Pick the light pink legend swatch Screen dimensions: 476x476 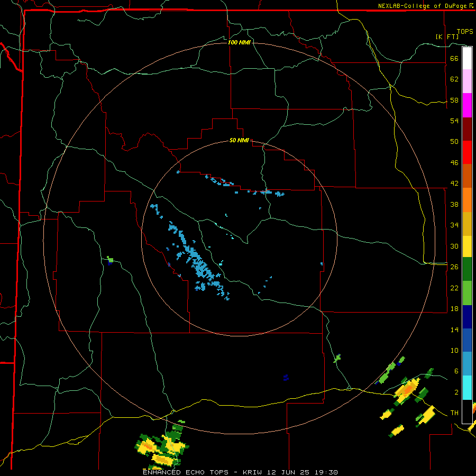[467, 81]
